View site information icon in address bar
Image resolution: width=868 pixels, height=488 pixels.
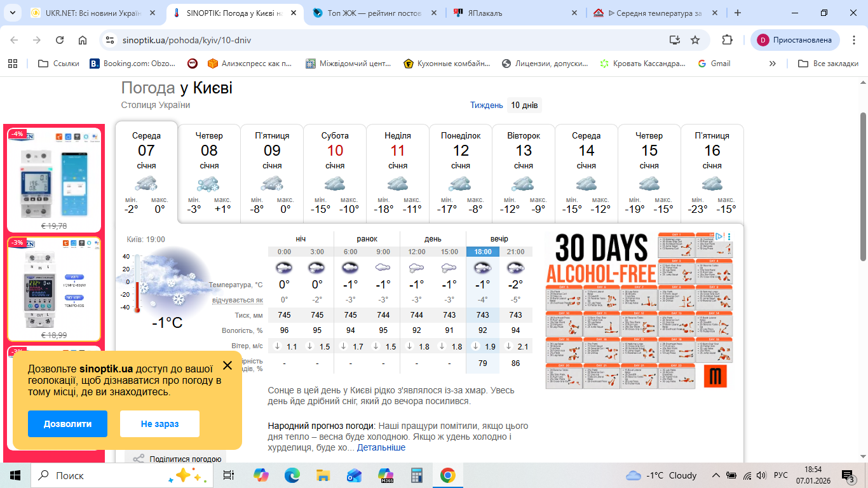click(x=110, y=40)
